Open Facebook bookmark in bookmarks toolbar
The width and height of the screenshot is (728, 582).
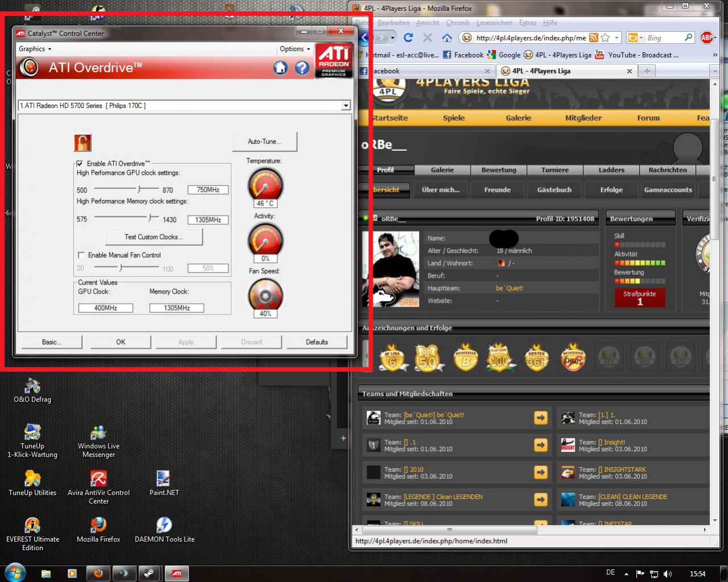[x=463, y=55]
